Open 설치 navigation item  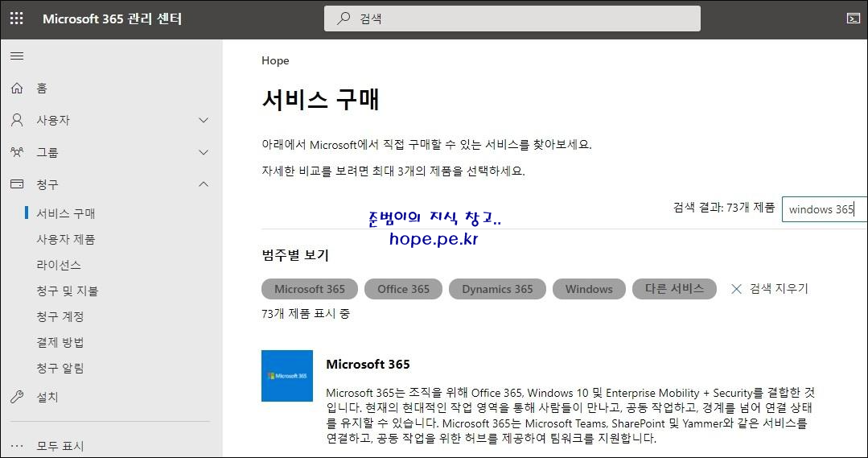(x=47, y=397)
